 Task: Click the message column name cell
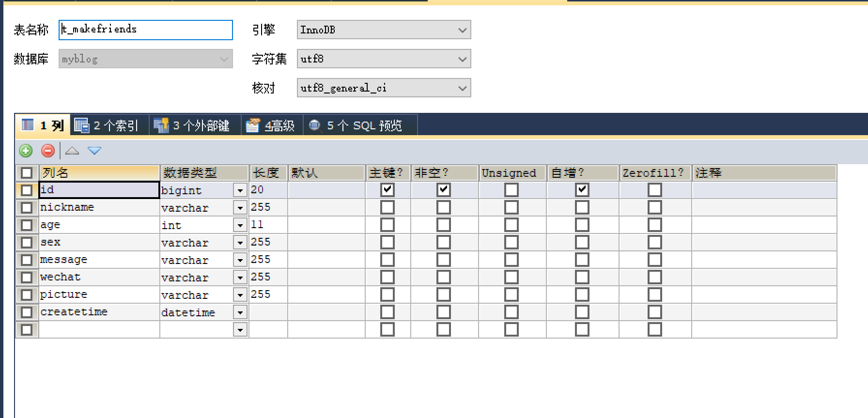click(x=99, y=260)
